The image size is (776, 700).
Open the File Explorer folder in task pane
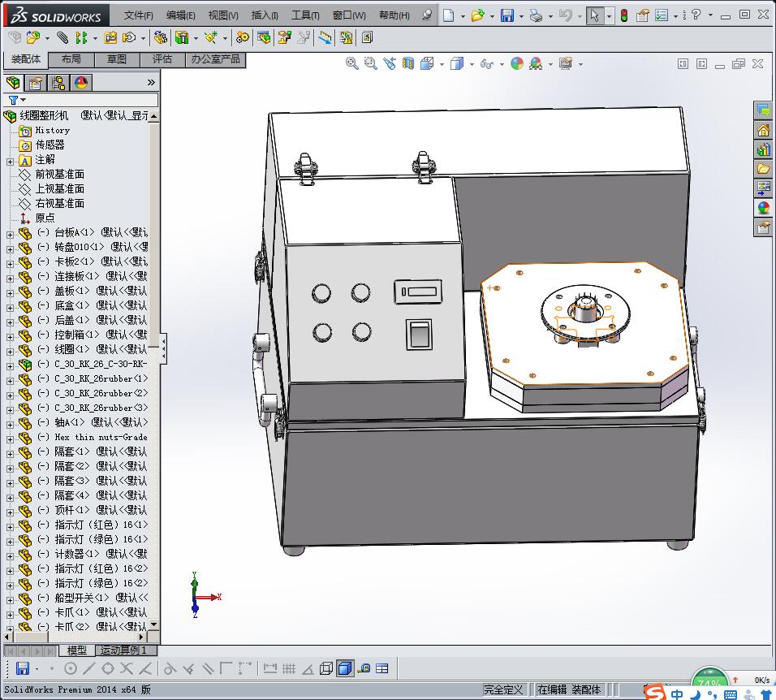pyautogui.click(x=764, y=169)
